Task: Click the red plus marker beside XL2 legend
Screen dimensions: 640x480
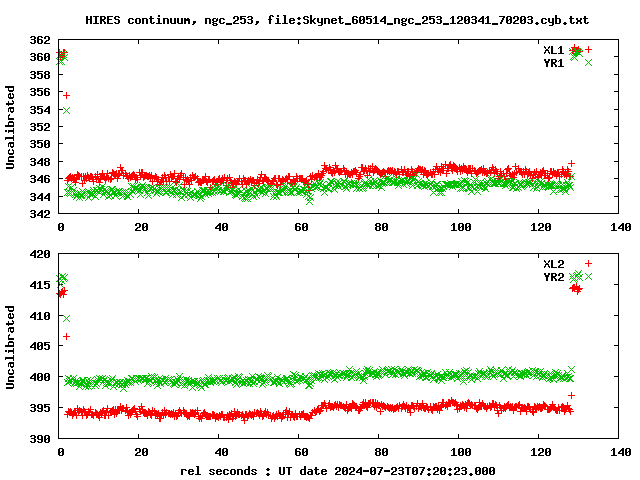Action: point(588,263)
